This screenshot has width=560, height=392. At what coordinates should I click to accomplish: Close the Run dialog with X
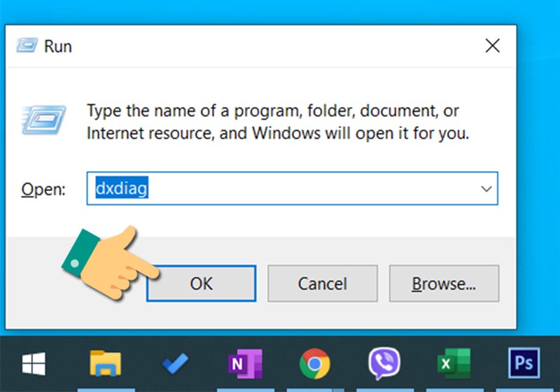[493, 45]
